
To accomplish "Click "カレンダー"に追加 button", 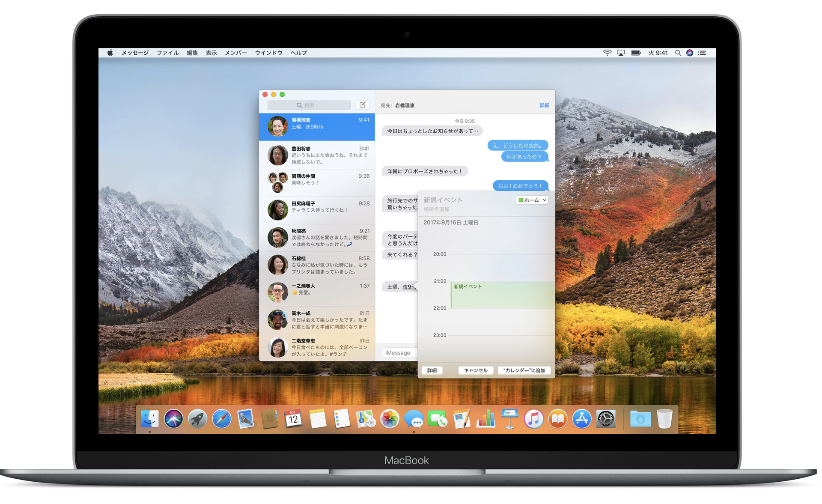I will click(x=524, y=370).
